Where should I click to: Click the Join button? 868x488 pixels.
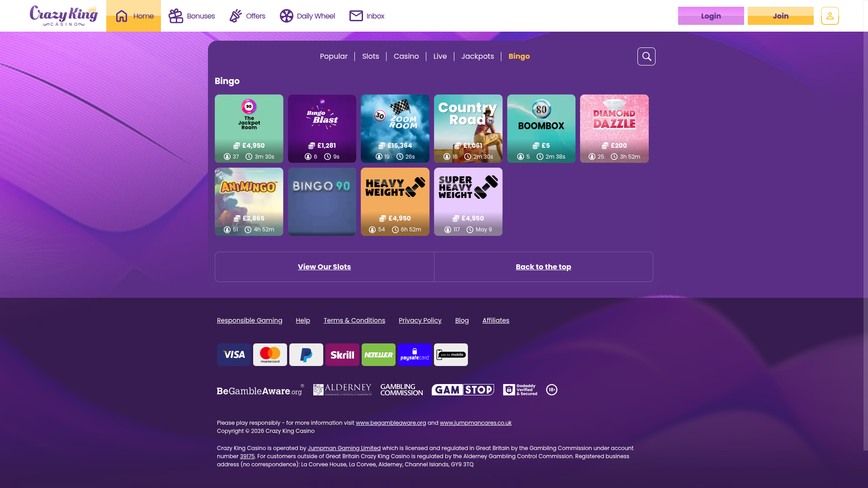[780, 16]
